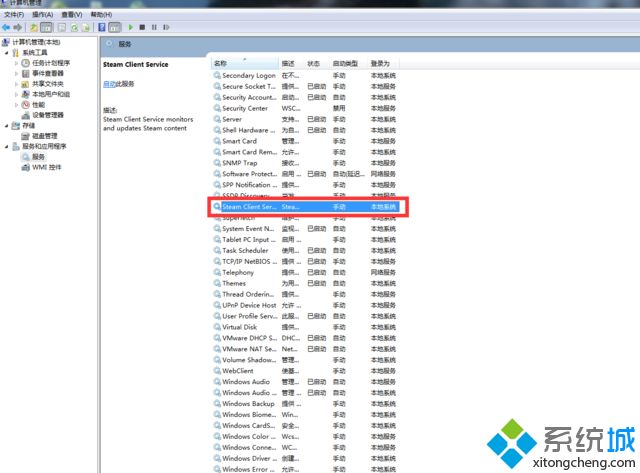This screenshot has height=473, width=640.
Task: Click the black Stop Service square icon
Action: 142,27
